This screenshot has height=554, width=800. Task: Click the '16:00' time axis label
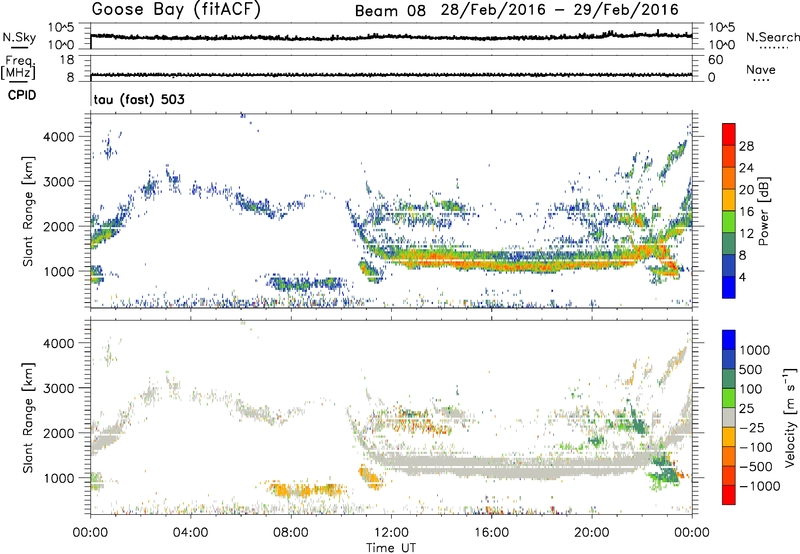[x=491, y=533]
